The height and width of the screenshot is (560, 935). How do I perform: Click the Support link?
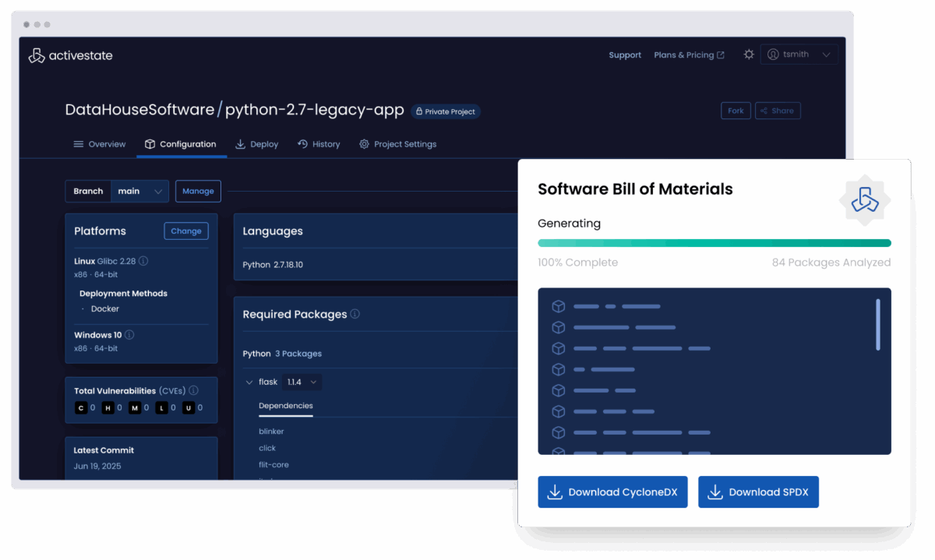(x=625, y=55)
